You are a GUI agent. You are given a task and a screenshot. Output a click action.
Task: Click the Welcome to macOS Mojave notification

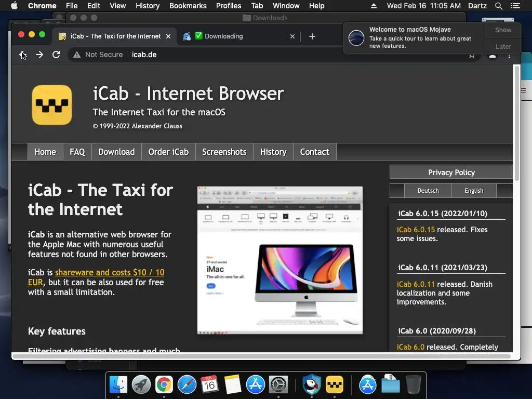[x=415, y=37]
